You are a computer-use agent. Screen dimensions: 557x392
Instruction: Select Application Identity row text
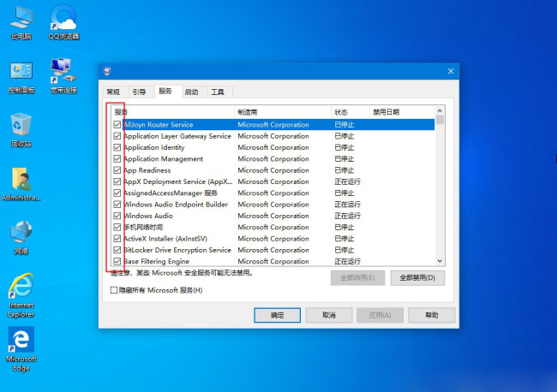[x=154, y=147]
